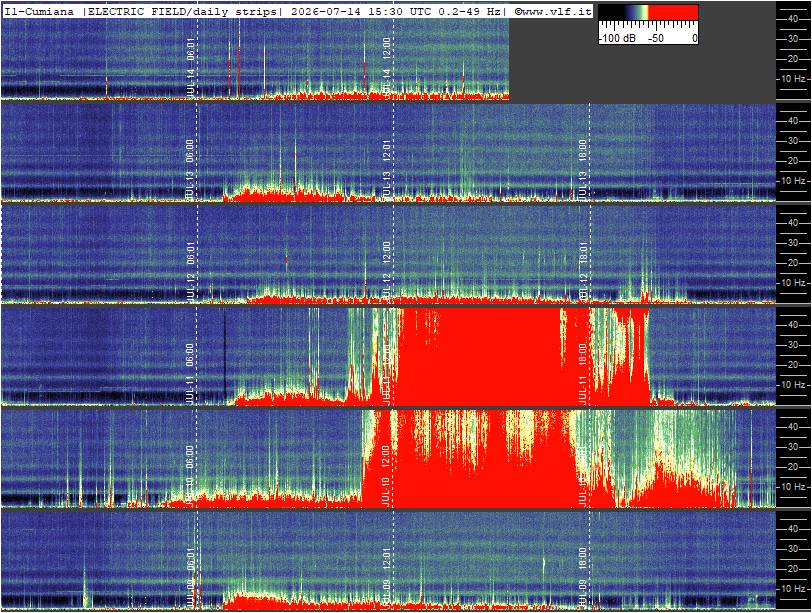Click the JUL 09 12:01 time marker

pos(387,577)
